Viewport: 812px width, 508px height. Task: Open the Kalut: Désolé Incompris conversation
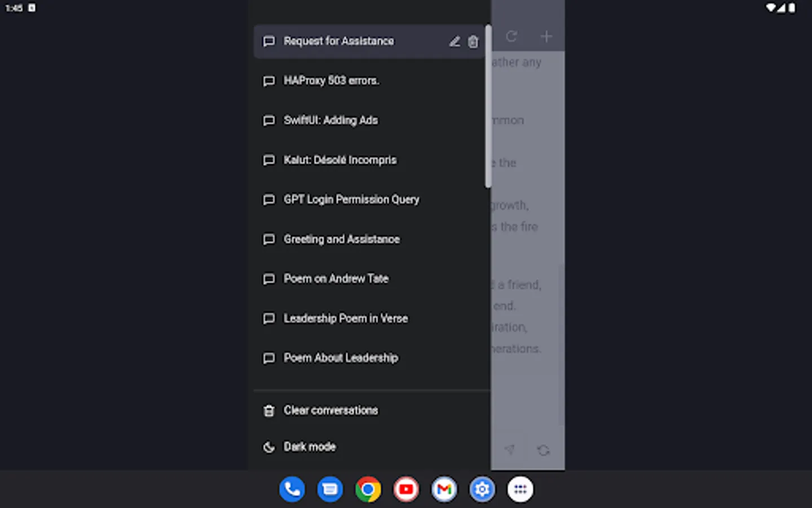coord(369,160)
